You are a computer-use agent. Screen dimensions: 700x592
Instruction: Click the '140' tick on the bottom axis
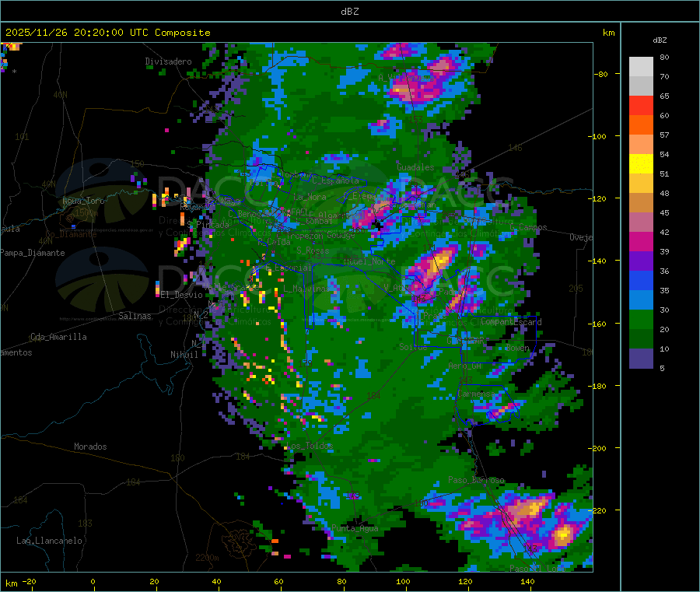click(x=527, y=581)
